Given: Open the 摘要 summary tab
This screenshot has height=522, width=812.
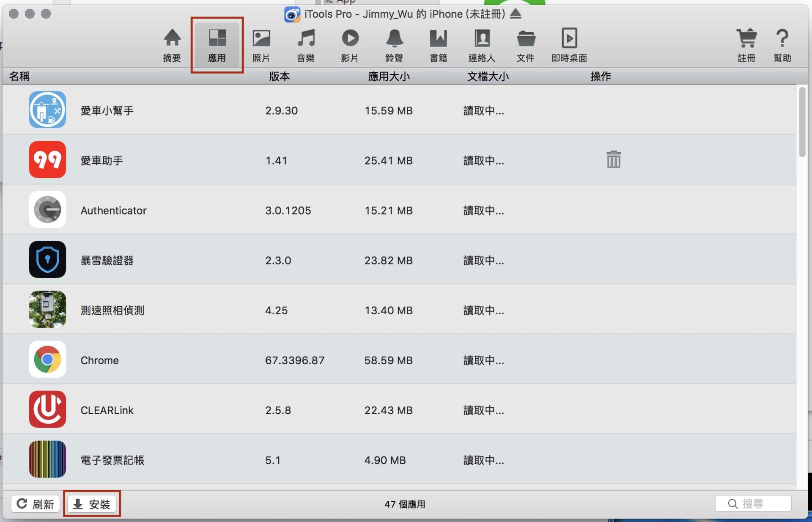Looking at the screenshot, I should pyautogui.click(x=172, y=45).
